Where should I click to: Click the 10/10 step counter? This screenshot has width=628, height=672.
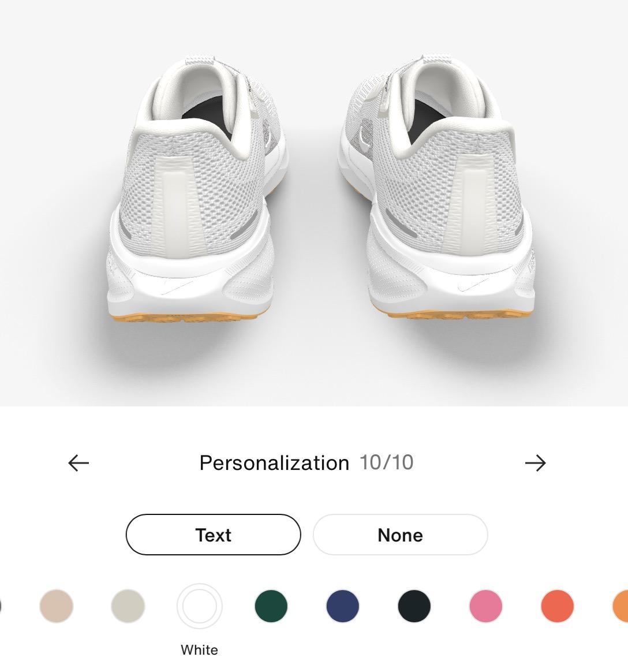pos(386,462)
